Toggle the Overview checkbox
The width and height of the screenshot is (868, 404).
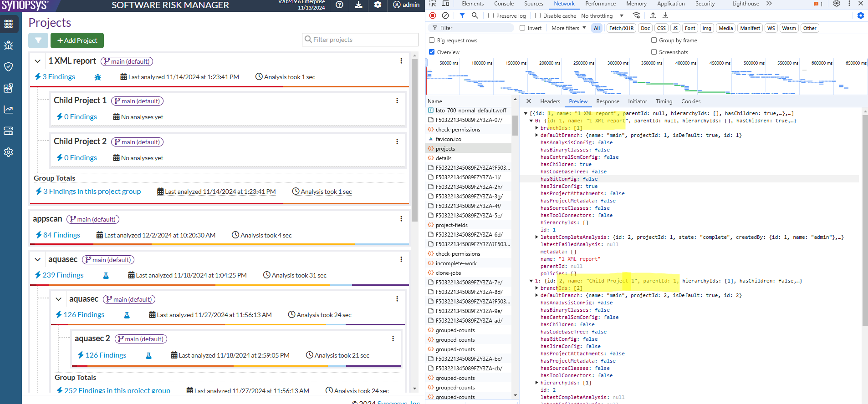click(x=432, y=52)
